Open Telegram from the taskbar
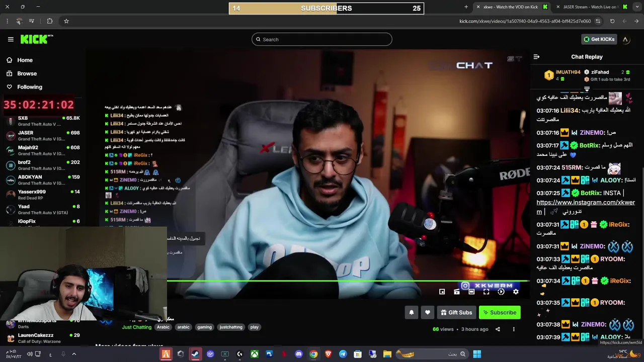The height and width of the screenshot is (362, 644). [x=343, y=354]
